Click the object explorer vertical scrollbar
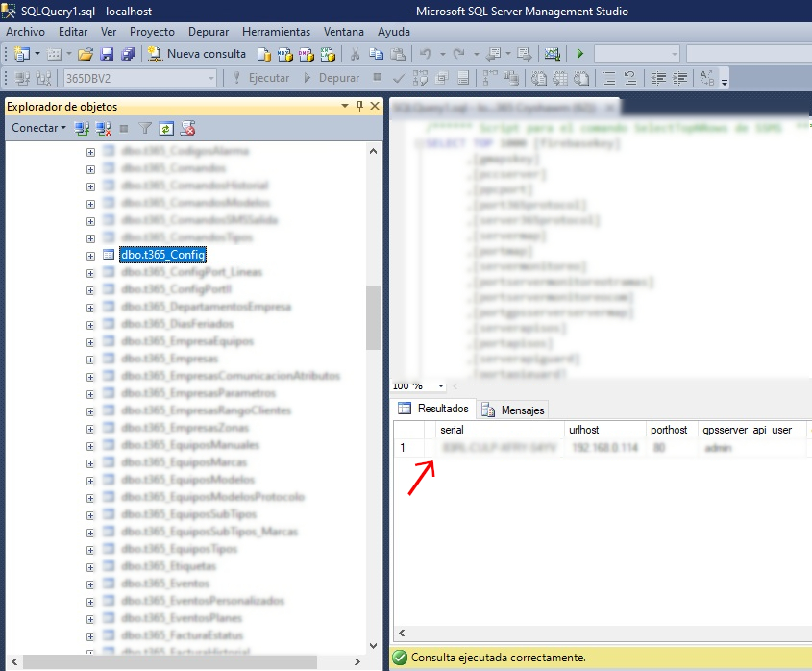This screenshot has width=812, height=671. pyautogui.click(x=374, y=318)
